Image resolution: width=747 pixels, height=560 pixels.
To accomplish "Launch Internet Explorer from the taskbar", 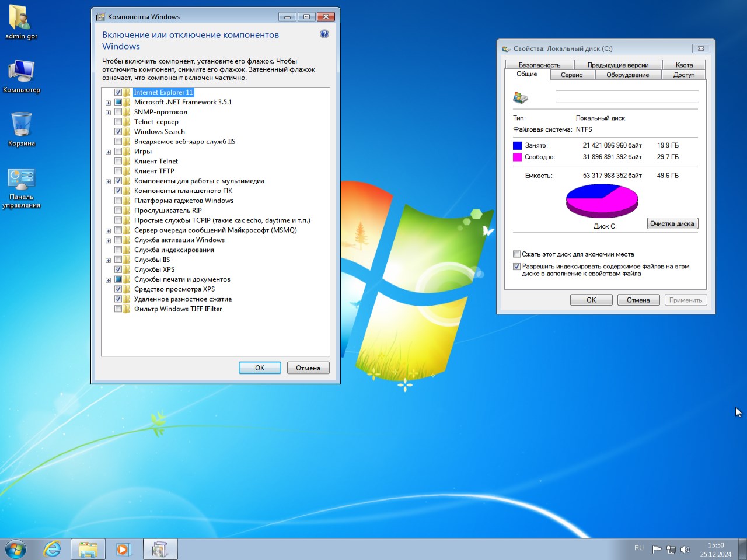I will (53, 549).
